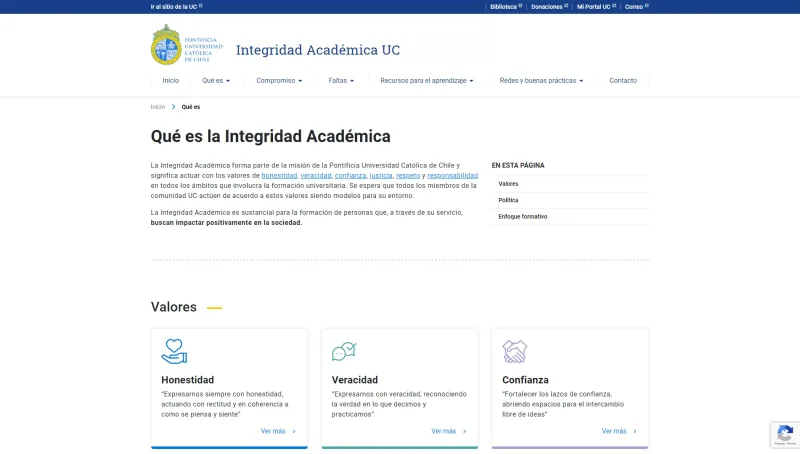
Task: Expand Recursos para el aprendizaje dropdown
Action: [427, 81]
